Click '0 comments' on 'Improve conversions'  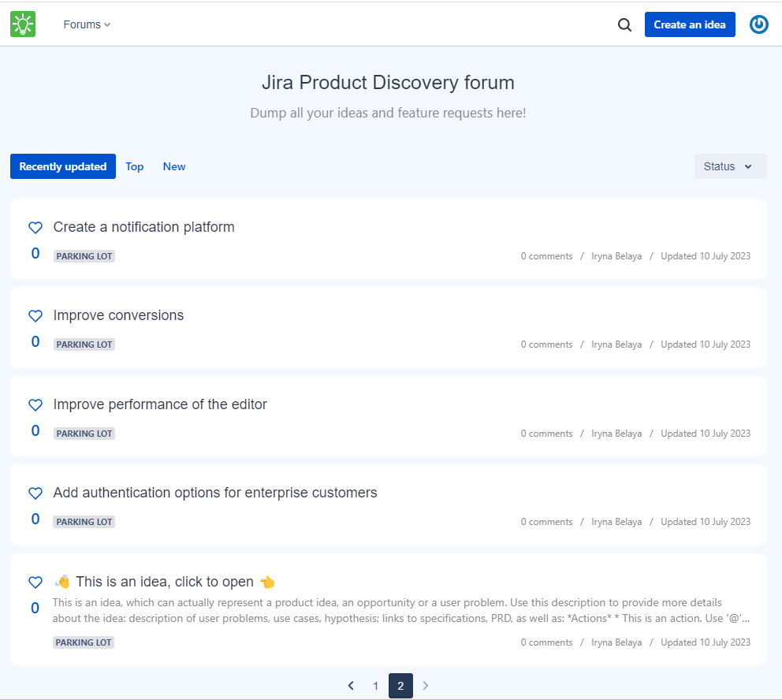(546, 344)
